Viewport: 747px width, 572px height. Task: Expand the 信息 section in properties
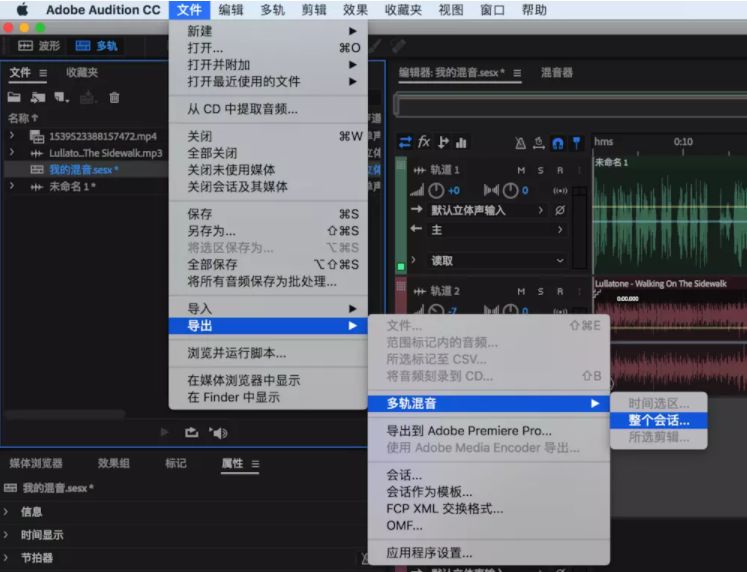[6, 512]
